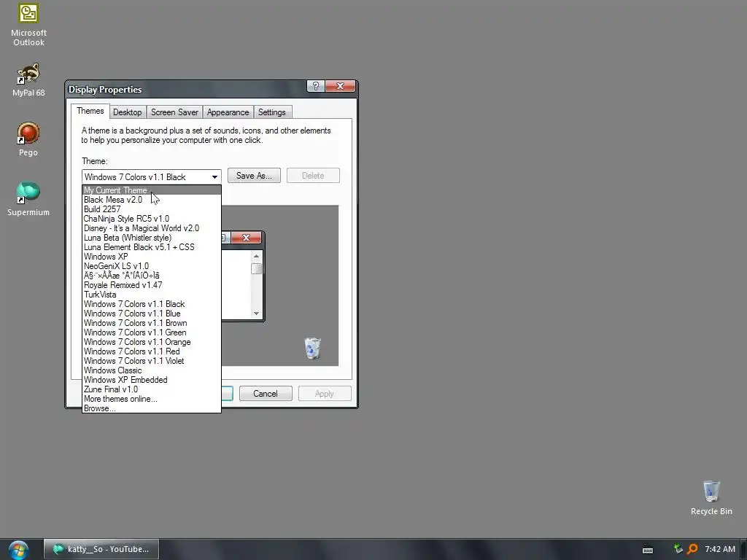Choose the TurkVista theme
Image resolution: width=747 pixels, height=560 pixels.
152,295
